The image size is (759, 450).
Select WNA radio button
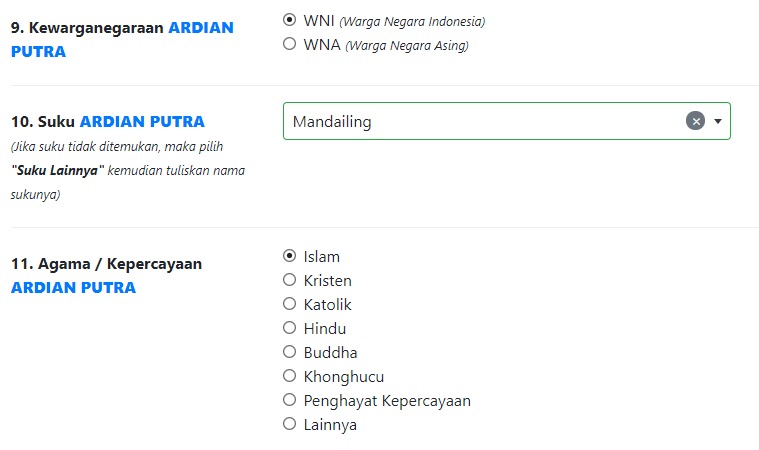click(289, 44)
